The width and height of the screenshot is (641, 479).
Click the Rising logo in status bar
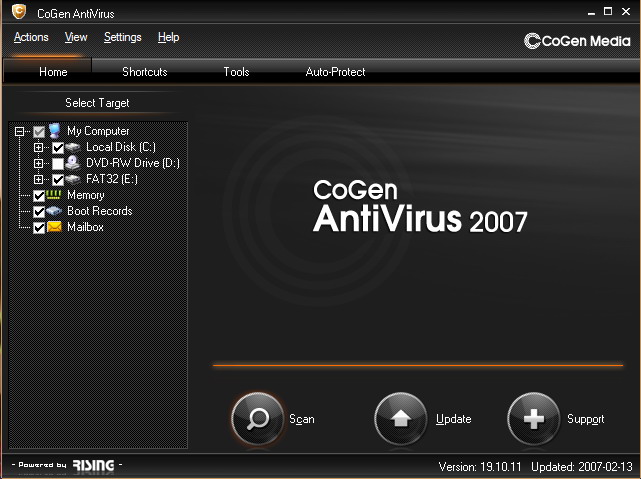(x=94, y=465)
